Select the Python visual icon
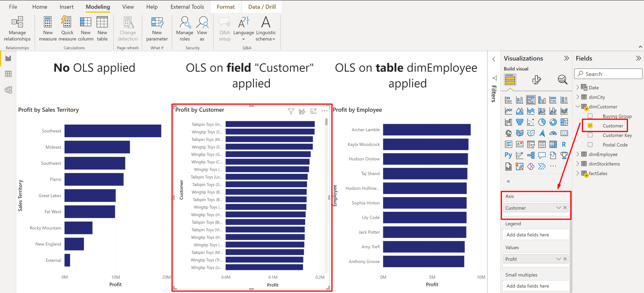 click(508, 155)
